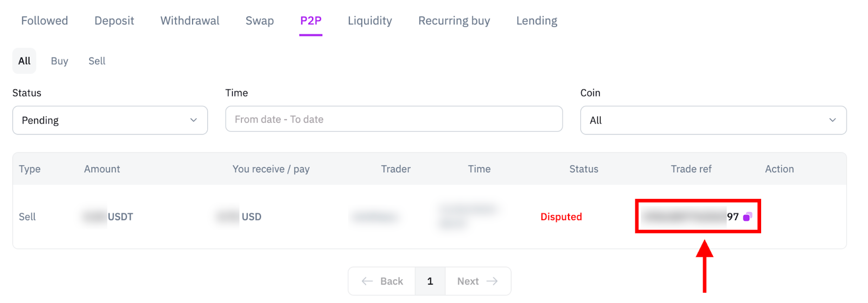The height and width of the screenshot is (303, 868).
Task: Switch to the Recurring buy tab
Action: (x=454, y=21)
